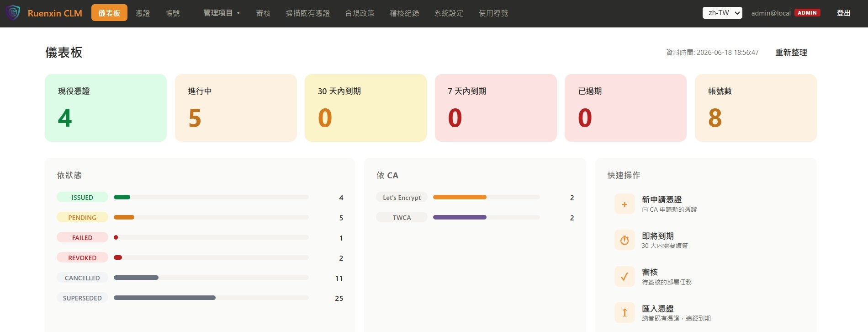Select 掃描既有憑證 in the navigation
868x332 pixels.
(307, 13)
